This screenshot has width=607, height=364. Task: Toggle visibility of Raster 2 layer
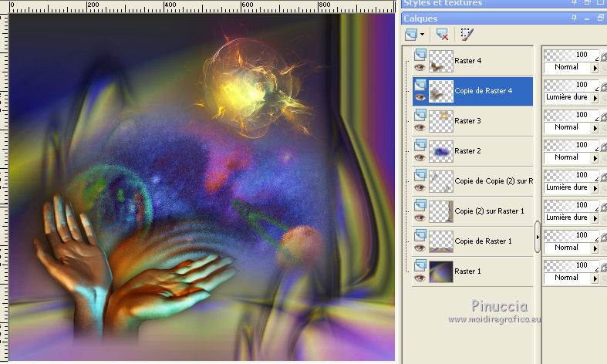coord(420,158)
